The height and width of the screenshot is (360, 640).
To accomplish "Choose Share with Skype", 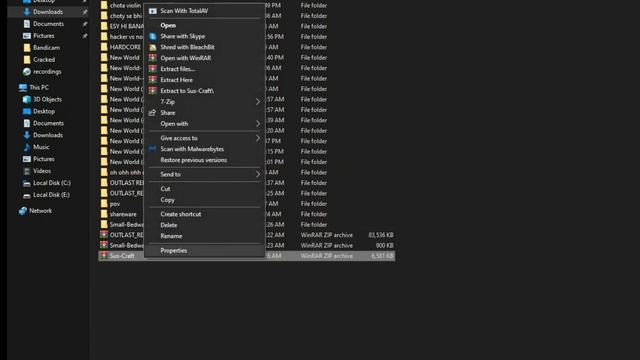I will point(204,36).
